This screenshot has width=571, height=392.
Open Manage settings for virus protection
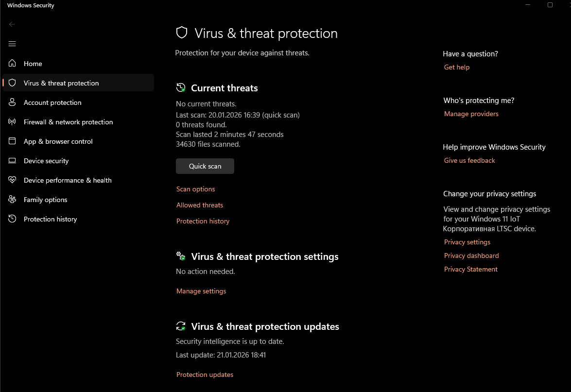201,291
